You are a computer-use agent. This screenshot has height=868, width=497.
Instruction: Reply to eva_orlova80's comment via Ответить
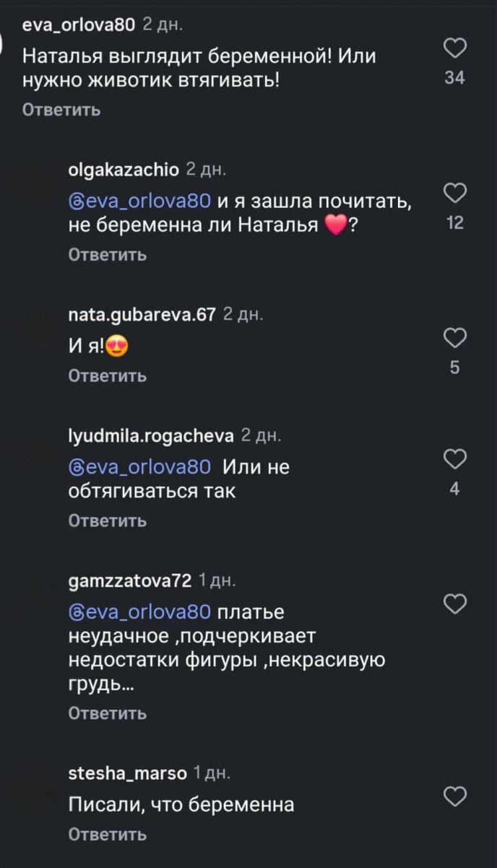pyautogui.click(x=61, y=110)
